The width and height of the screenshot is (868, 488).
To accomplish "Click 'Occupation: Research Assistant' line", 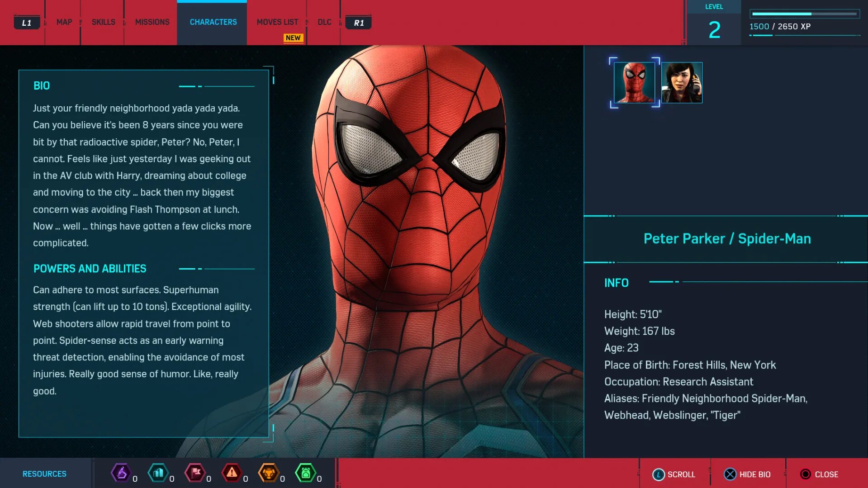I will (678, 382).
